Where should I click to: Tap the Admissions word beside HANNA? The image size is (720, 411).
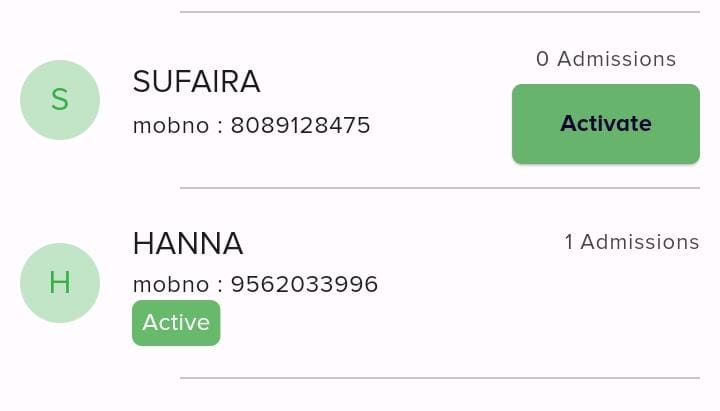(640, 242)
